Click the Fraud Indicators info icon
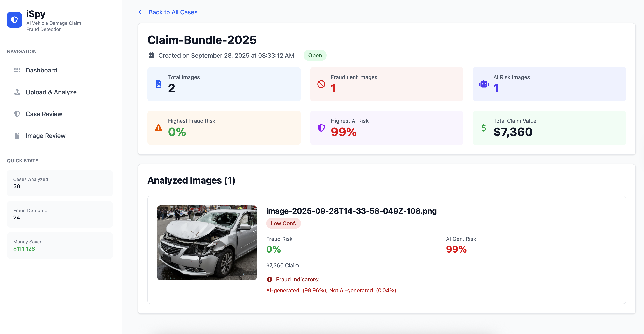The image size is (644, 334). pos(269,279)
